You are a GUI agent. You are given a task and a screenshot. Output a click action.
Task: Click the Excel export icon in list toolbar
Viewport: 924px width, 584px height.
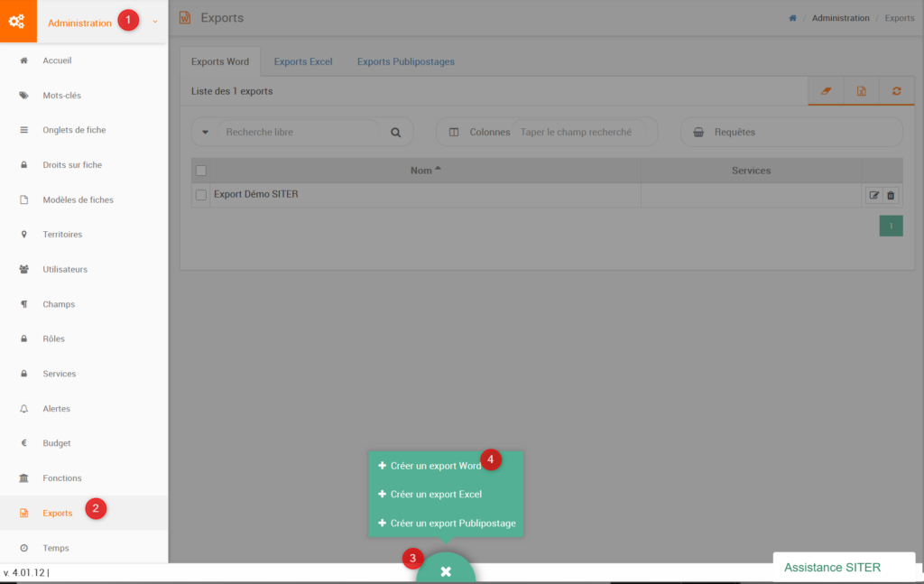point(862,91)
